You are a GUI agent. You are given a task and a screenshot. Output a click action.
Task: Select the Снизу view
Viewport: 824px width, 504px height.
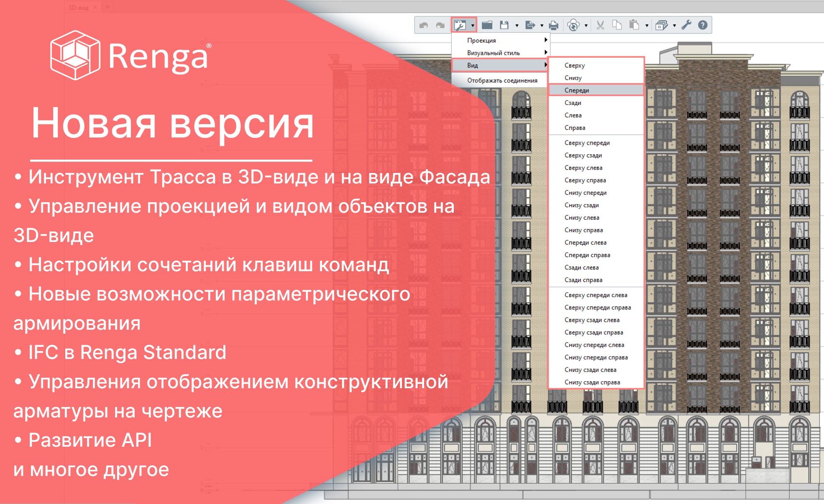coord(596,78)
